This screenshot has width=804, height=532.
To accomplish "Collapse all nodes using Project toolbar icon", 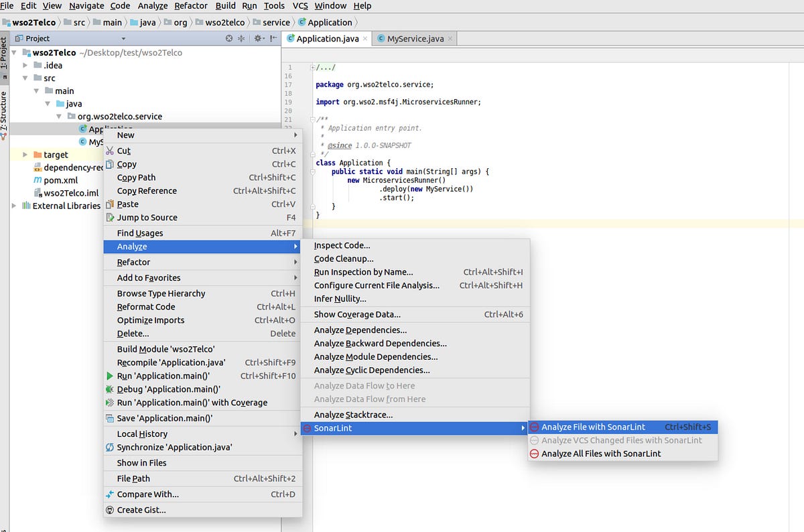I will click(x=242, y=38).
